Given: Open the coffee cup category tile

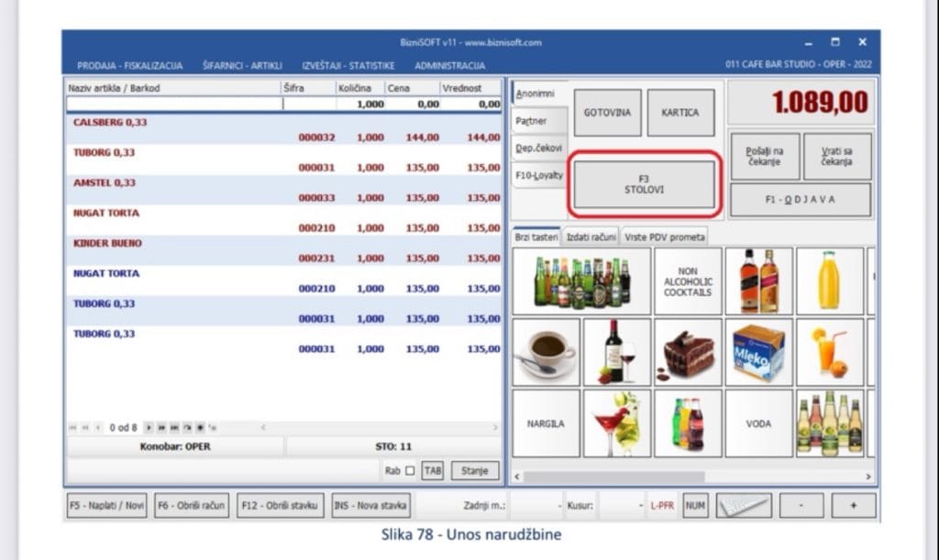Looking at the screenshot, I should click(x=547, y=351).
